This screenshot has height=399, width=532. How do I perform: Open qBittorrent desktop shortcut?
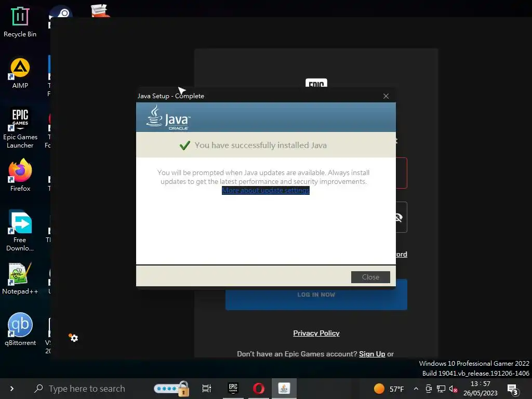pos(20,330)
